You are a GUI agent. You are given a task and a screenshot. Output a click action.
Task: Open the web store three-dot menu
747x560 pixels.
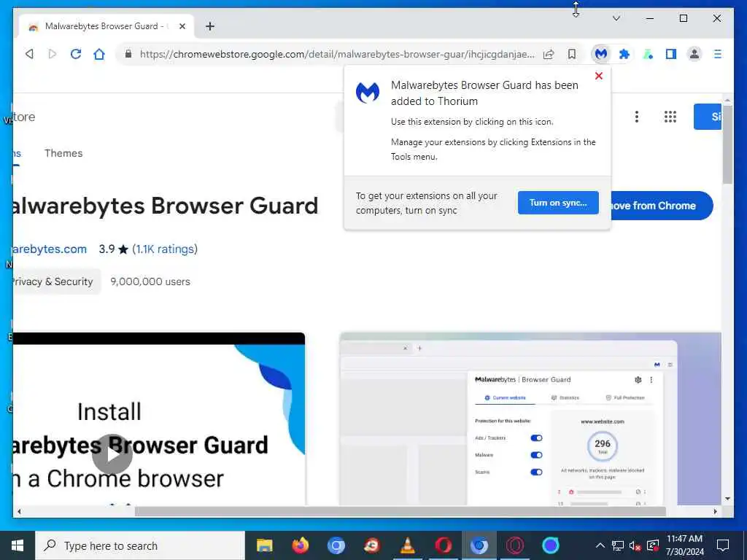[x=636, y=117]
